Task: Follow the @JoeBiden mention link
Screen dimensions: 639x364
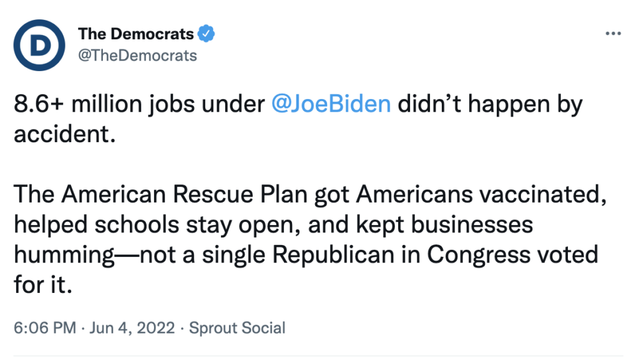Action: click(331, 103)
